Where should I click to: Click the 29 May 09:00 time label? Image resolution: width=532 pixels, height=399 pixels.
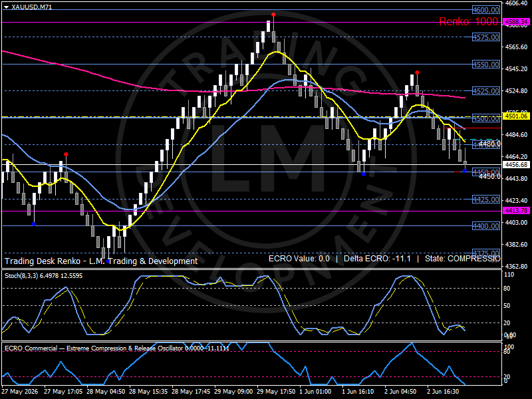tap(233, 392)
